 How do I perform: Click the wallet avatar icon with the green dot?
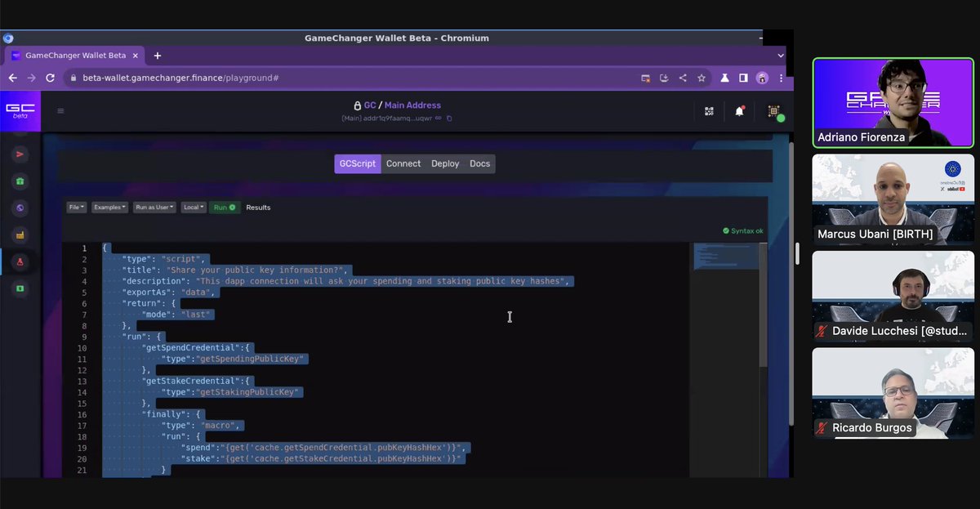[774, 112]
